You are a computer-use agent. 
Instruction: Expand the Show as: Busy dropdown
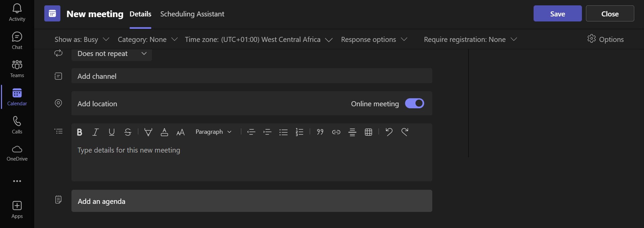(82, 40)
